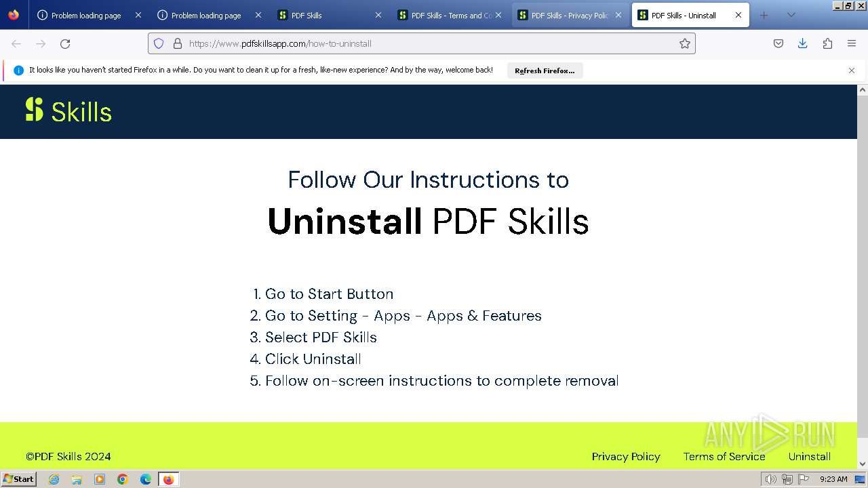Open Privacy Policy footer link
The height and width of the screenshot is (488, 868).
pyautogui.click(x=626, y=456)
